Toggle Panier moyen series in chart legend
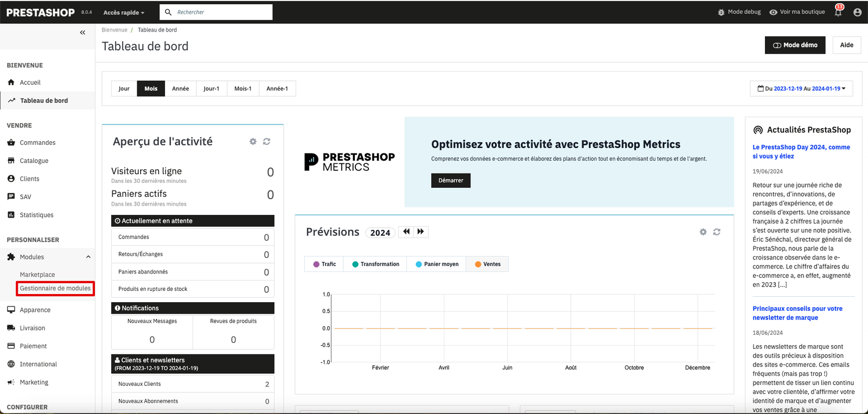The height and width of the screenshot is (414, 868). pyautogui.click(x=437, y=264)
